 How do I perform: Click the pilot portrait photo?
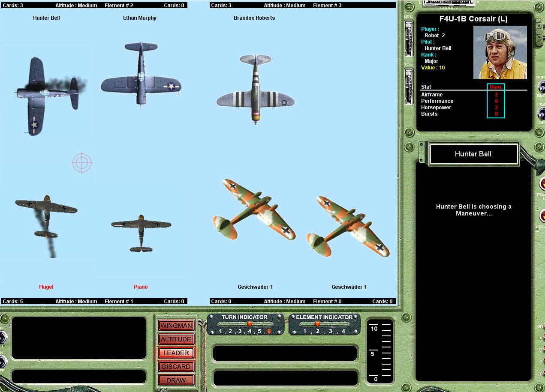coord(500,53)
